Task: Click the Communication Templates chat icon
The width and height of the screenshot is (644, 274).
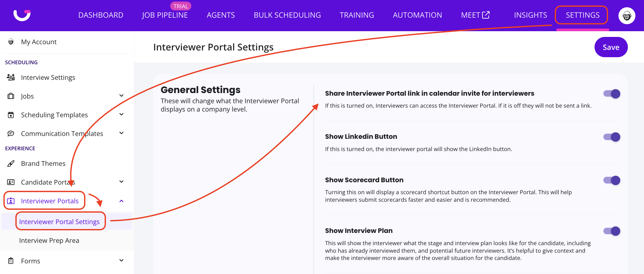Action: pyautogui.click(x=11, y=134)
